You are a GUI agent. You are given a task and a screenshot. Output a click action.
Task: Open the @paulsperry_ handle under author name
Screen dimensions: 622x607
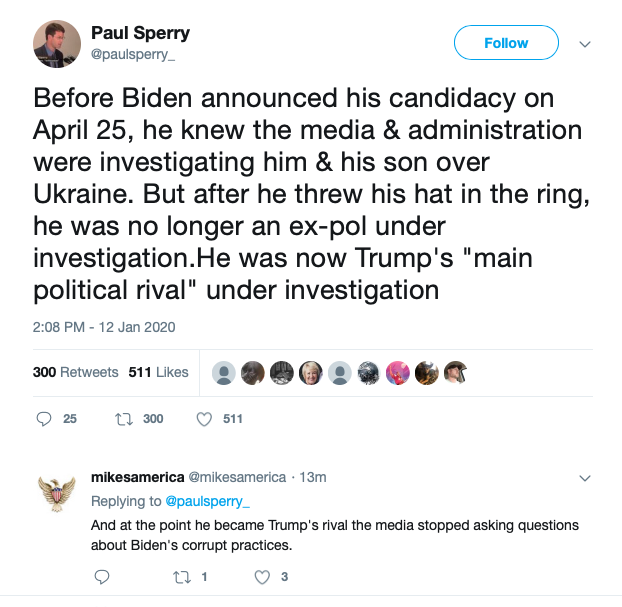point(133,55)
